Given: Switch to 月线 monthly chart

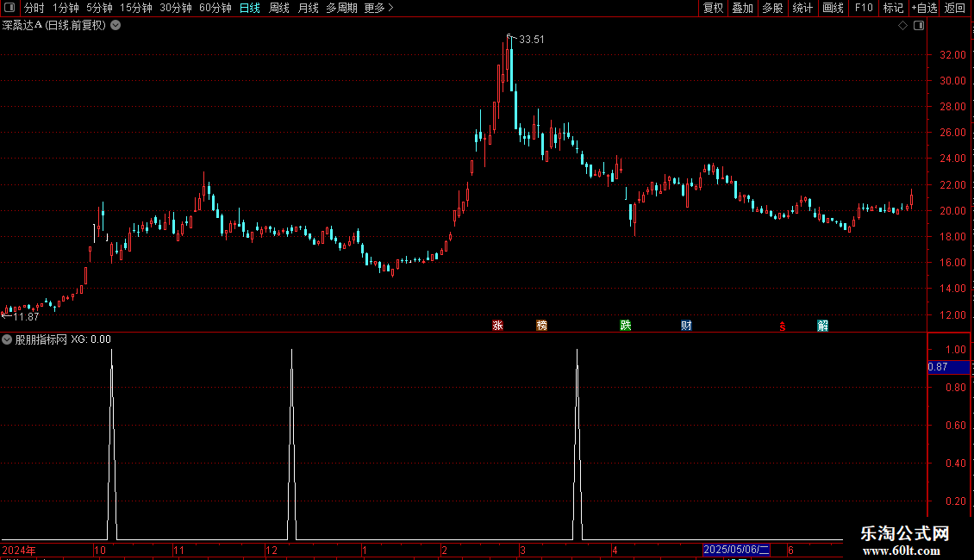Looking at the screenshot, I should pos(308,8).
